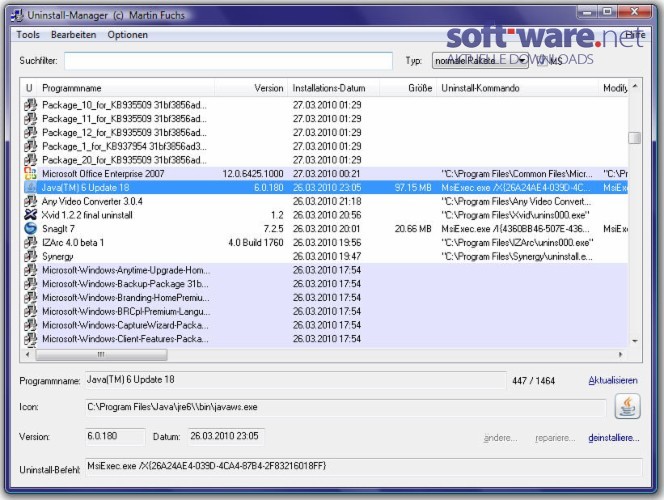Click date cell 26.03.2010 19:47
Viewport: 664px width, 500px height.
(x=327, y=256)
